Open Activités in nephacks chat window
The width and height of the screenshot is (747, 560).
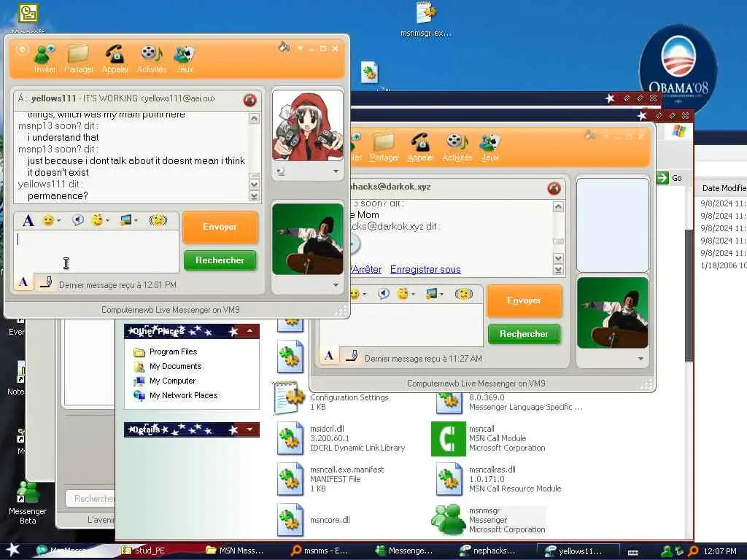pos(457,147)
